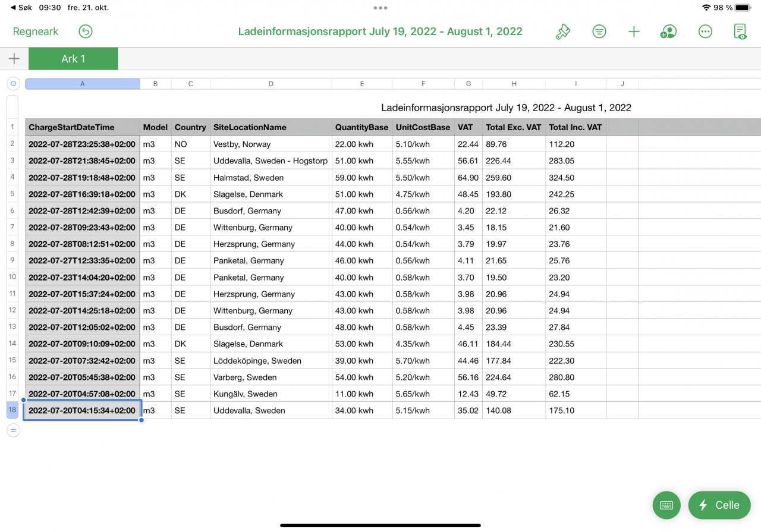Select column A header
This screenshot has width=761, height=532.
(82, 84)
